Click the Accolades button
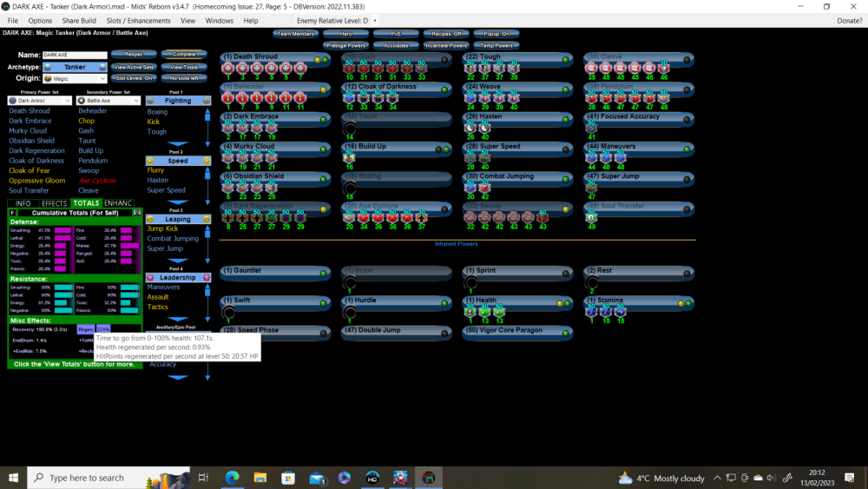The height and width of the screenshot is (489, 868). point(396,45)
